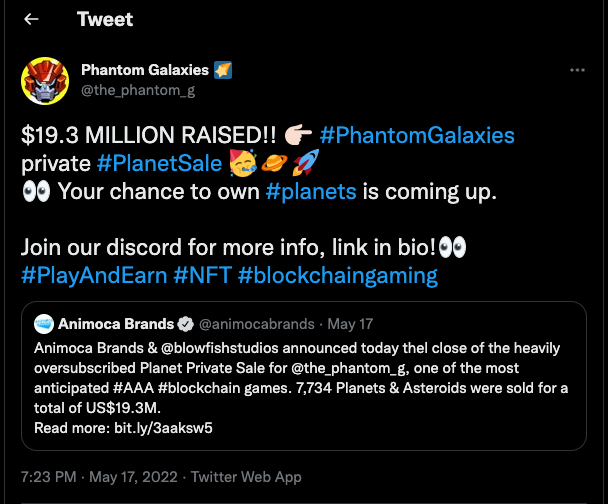Screen dimensions: 608x504
Task: Open the Phantom Galaxies display name
Action: pos(145,70)
